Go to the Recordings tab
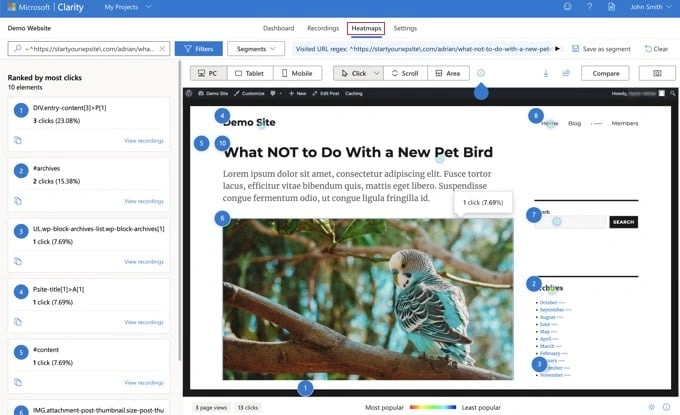The width and height of the screenshot is (680, 415). pyautogui.click(x=321, y=28)
